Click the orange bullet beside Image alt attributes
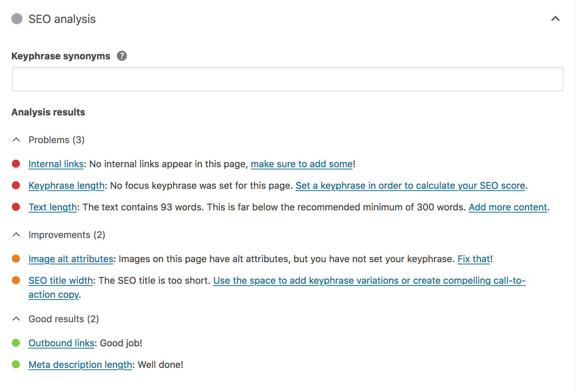The image size is (576, 392). pos(16,259)
